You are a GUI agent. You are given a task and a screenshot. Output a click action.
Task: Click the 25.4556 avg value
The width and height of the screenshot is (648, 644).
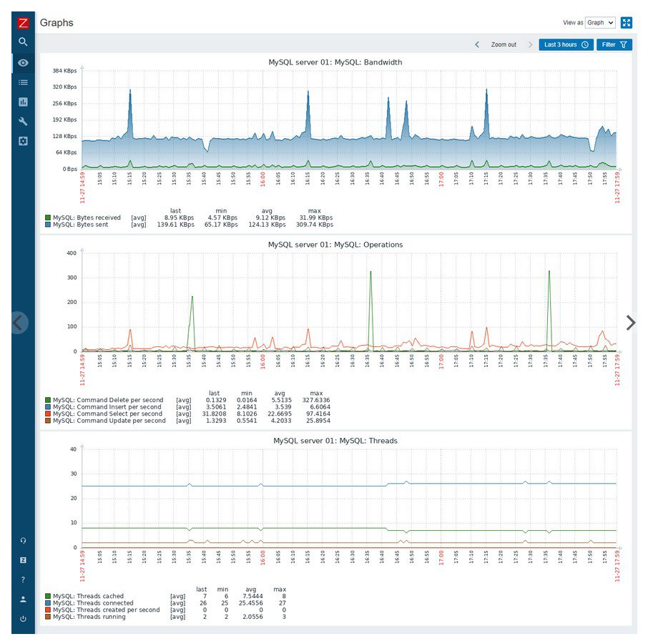pos(251,603)
